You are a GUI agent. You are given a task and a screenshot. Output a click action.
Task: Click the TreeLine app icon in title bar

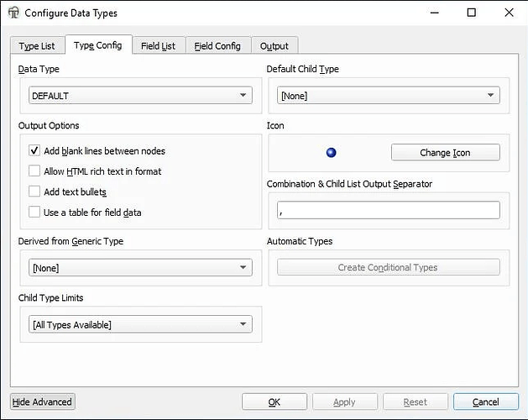point(13,13)
